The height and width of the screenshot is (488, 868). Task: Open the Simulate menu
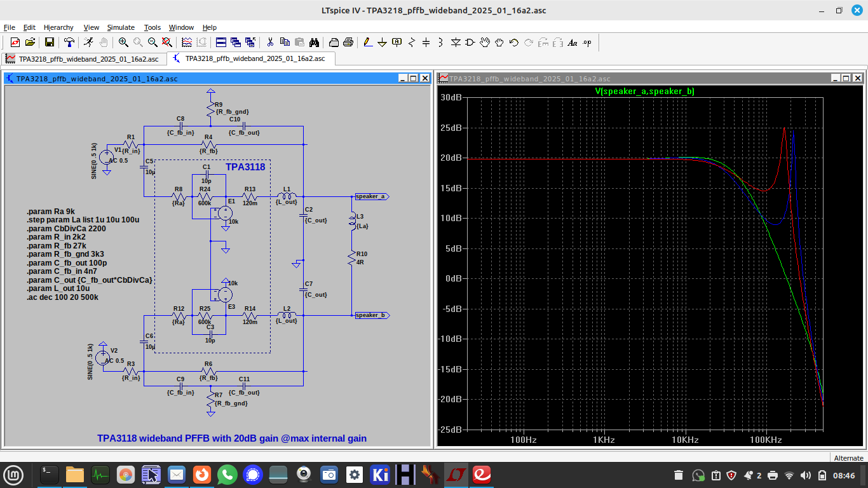121,27
